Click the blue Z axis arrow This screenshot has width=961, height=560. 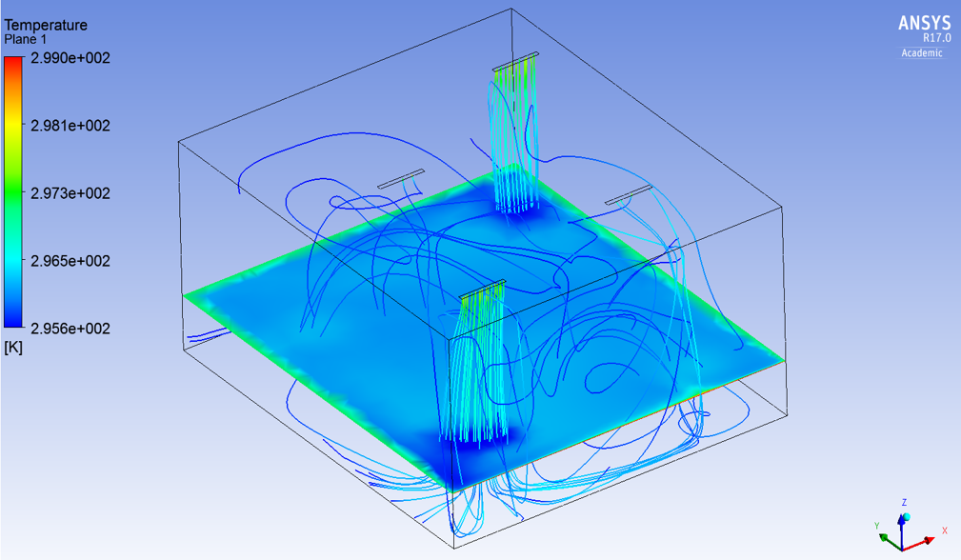pos(903,531)
